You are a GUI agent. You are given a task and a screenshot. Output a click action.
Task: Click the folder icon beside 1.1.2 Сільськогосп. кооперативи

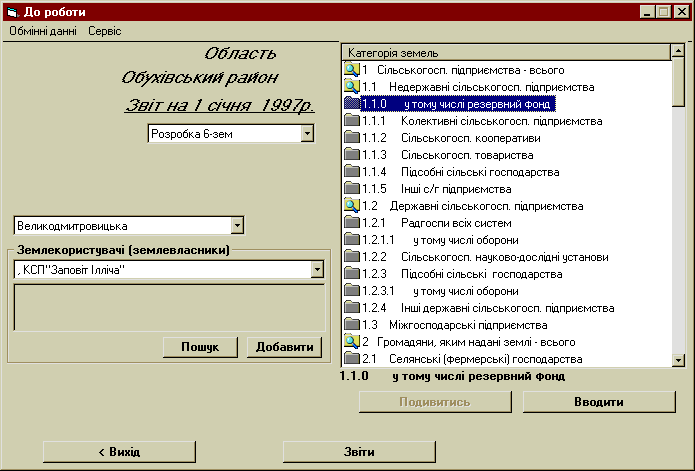(x=351, y=137)
